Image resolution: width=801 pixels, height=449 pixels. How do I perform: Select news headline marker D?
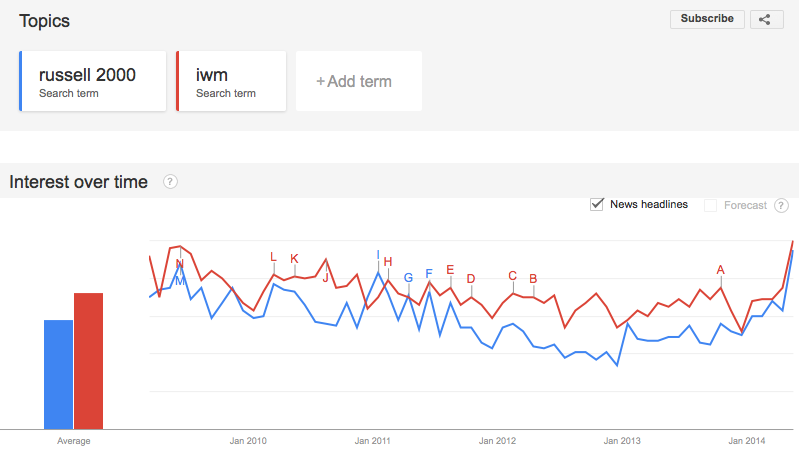pos(471,279)
